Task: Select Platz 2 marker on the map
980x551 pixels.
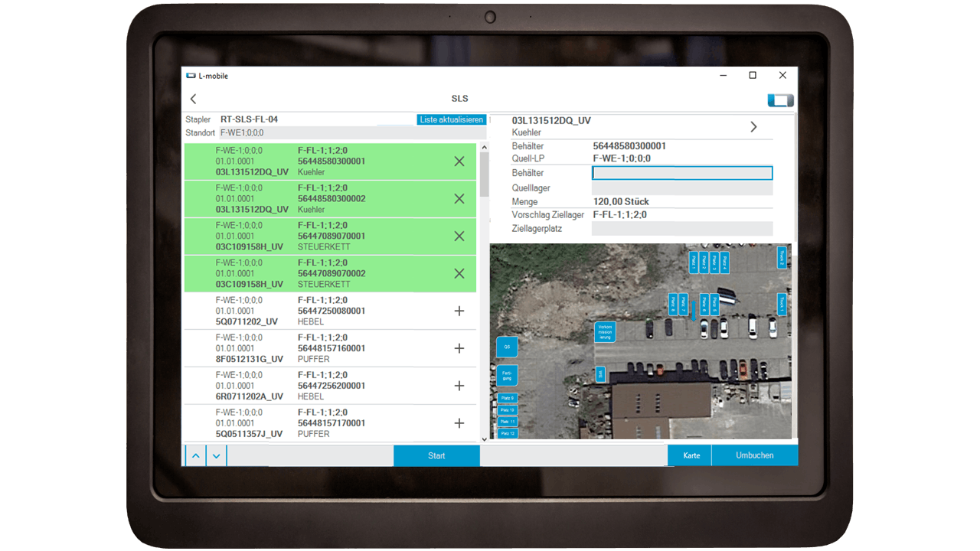Action: [704, 262]
